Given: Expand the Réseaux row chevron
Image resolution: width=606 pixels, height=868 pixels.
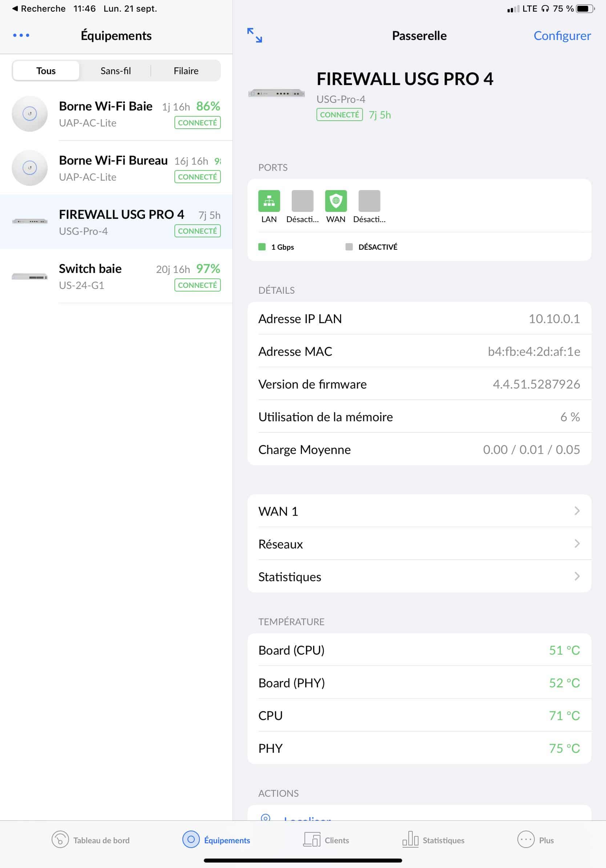Looking at the screenshot, I should pyautogui.click(x=577, y=543).
